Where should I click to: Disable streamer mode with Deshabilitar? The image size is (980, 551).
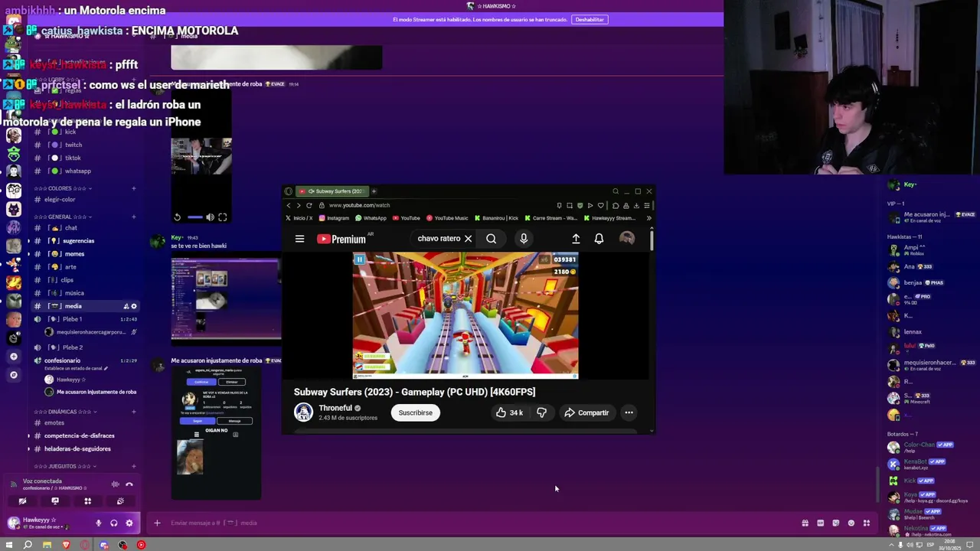590,20
